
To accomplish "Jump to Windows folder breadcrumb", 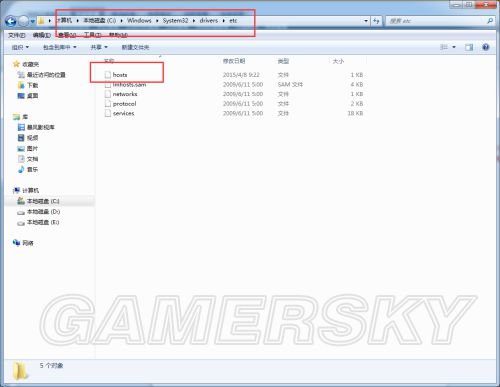I will tap(139, 21).
